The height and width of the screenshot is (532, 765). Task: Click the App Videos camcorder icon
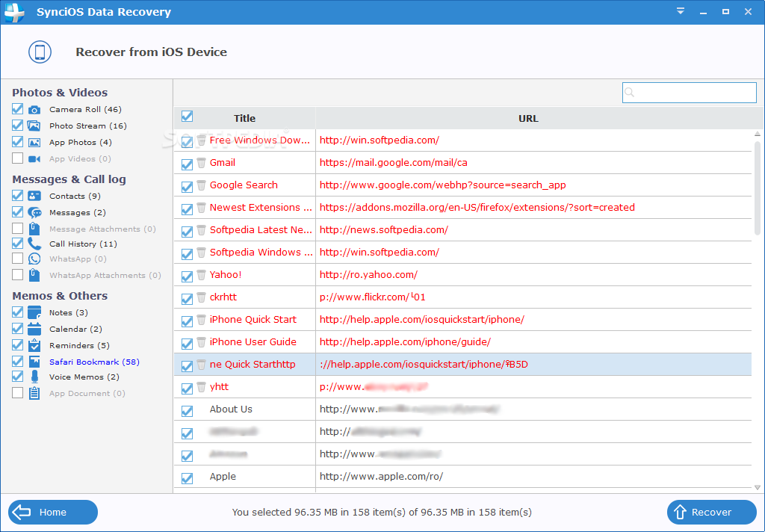pos(34,158)
